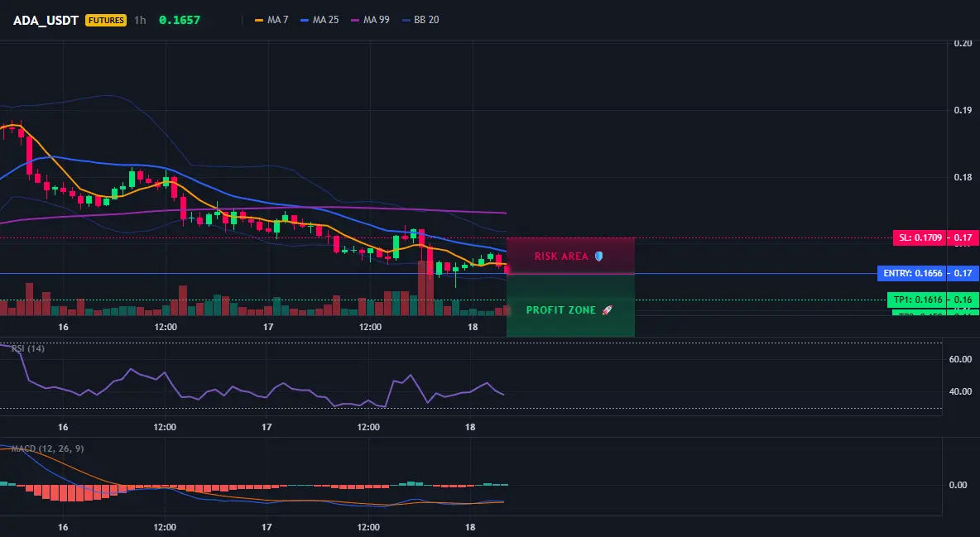Click the orange MA 7 color dash in legend
This screenshot has width=980, height=537.
(x=259, y=21)
